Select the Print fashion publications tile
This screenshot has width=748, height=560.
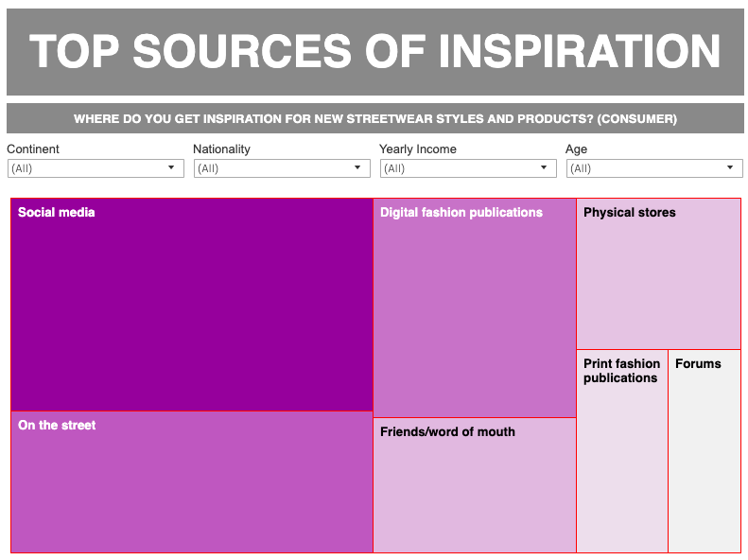pos(622,451)
